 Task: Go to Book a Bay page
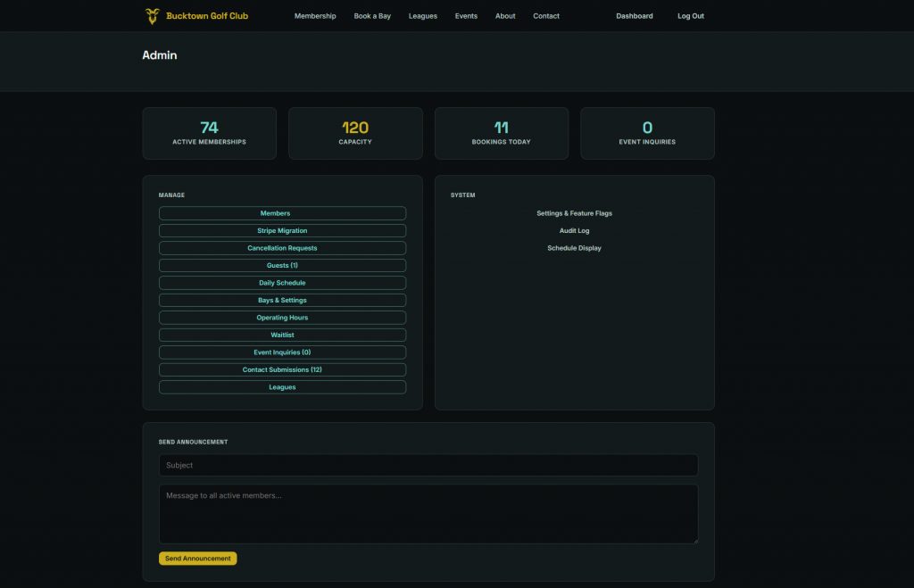tap(372, 16)
